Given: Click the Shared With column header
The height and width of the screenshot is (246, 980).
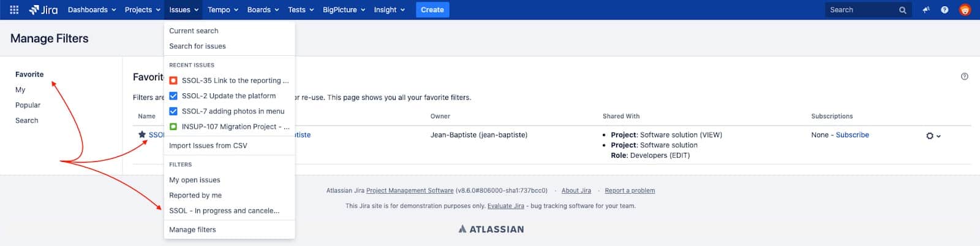Looking at the screenshot, I should [621, 116].
